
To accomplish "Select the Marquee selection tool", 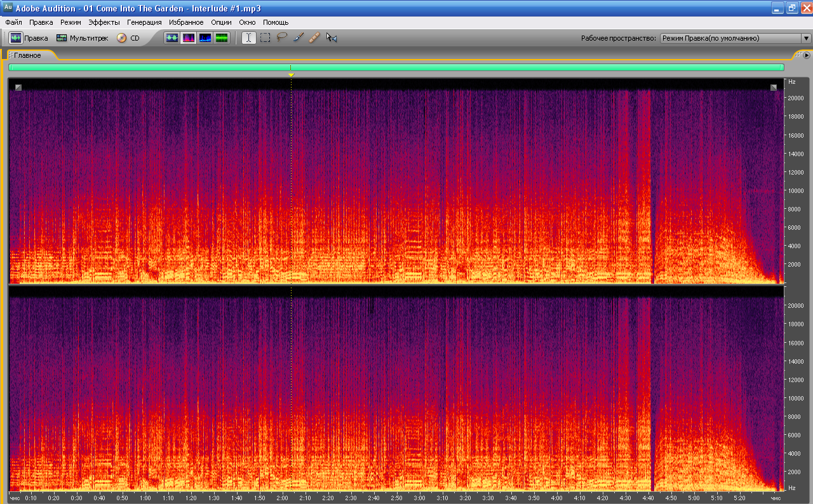I will [x=265, y=38].
